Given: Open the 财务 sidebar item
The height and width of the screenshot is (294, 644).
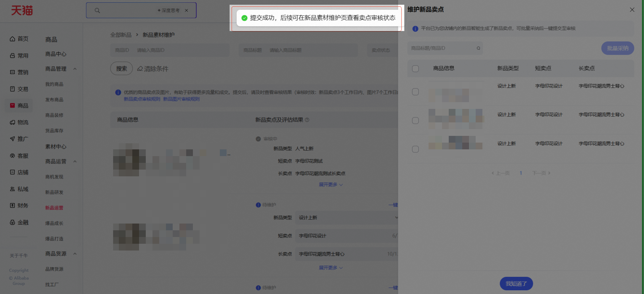Looking at the screenshot, I should pos(19,206).
